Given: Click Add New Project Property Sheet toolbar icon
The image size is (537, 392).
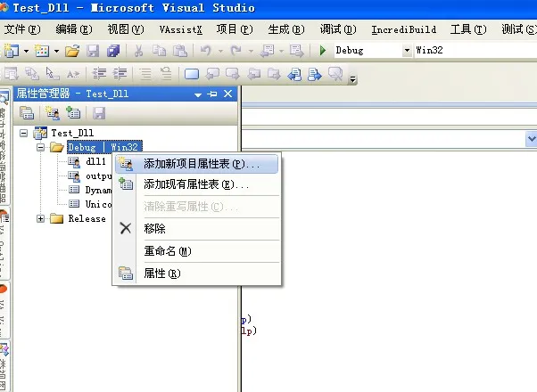Looking at the screenshot, I should point(53,113).
